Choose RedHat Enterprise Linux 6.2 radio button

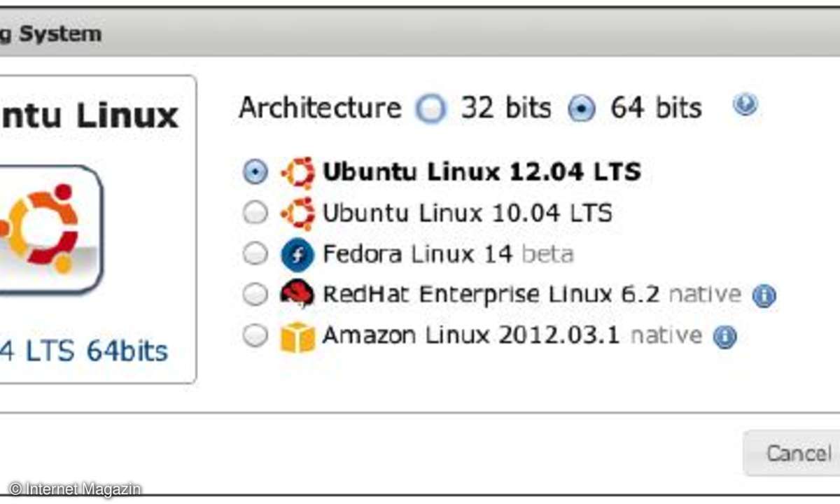point(255,295)
